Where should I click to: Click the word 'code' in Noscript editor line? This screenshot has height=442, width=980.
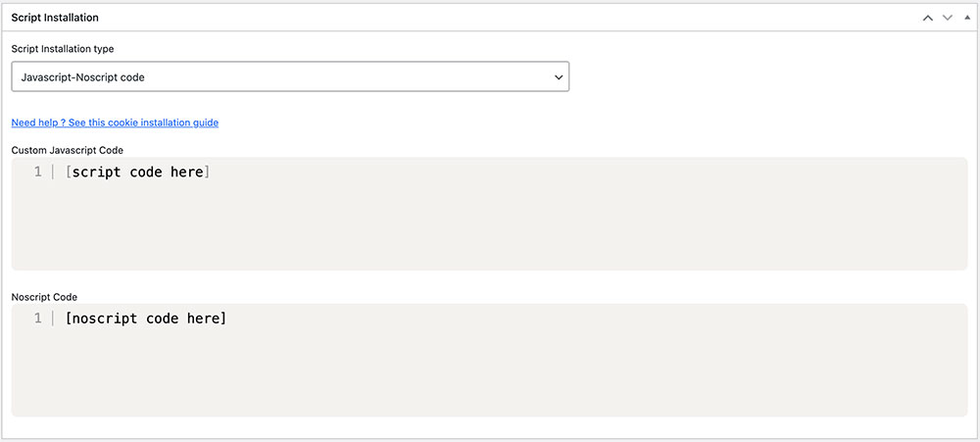(x=162, y=319)
